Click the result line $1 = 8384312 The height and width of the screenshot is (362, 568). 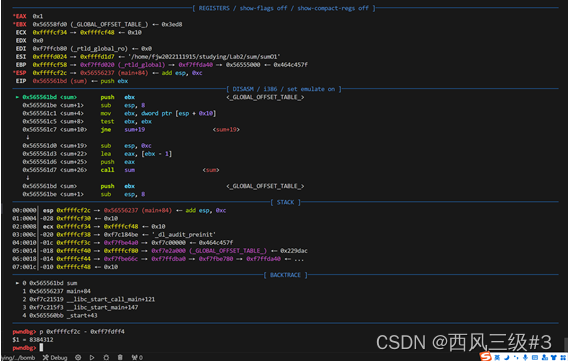click(x=33, y=340)
